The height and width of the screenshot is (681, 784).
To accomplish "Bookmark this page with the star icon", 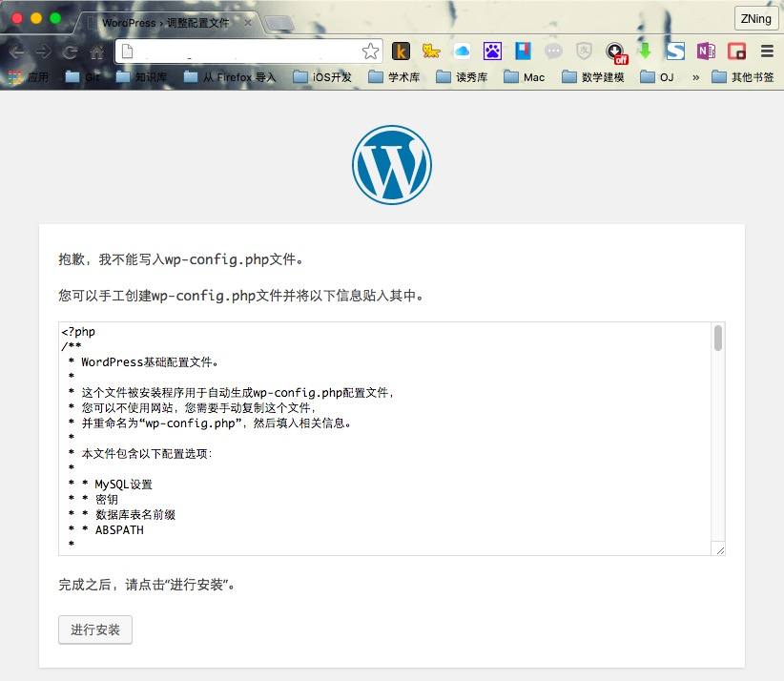I will pyautogui.click(x=370, y=51).
